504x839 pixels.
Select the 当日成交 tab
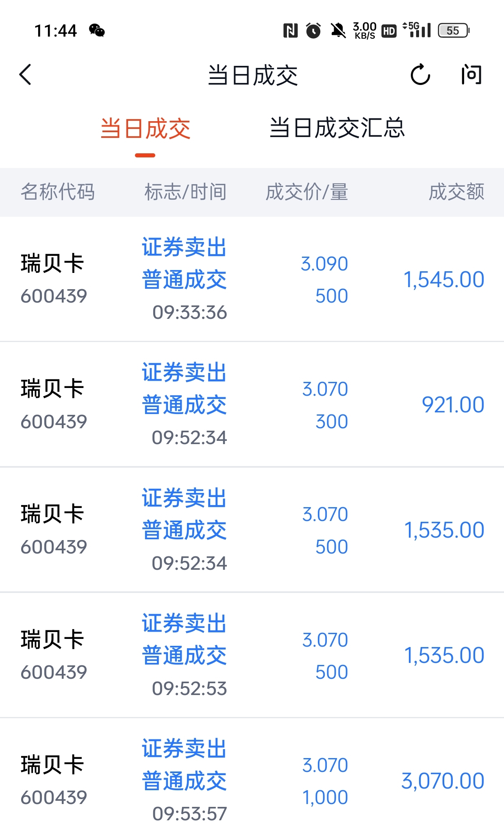click(x=145, y=129)
